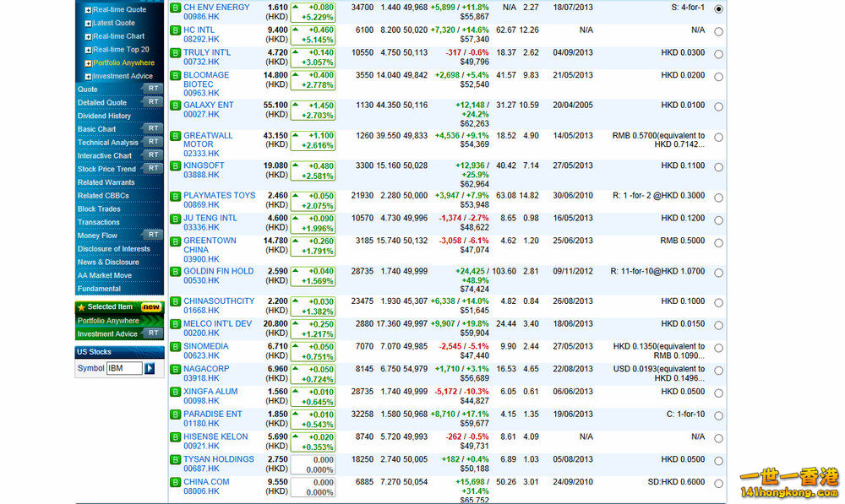Expand the Latest Quote sidebar item
Image resolution: width=845 pixels, height=504 pixels.
pos(88,23)
